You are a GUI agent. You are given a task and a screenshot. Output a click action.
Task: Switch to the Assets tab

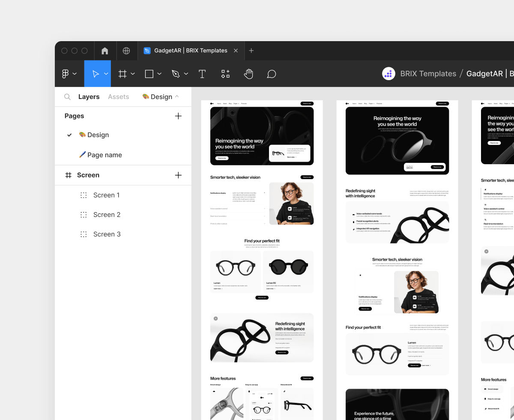pos(118,96)
